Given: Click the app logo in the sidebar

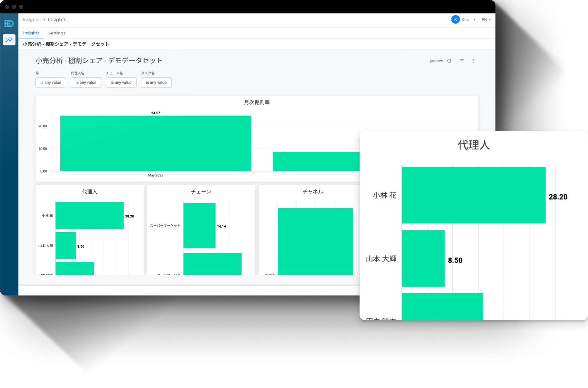Looking at the screenshot, I should (x=9, y=23).
